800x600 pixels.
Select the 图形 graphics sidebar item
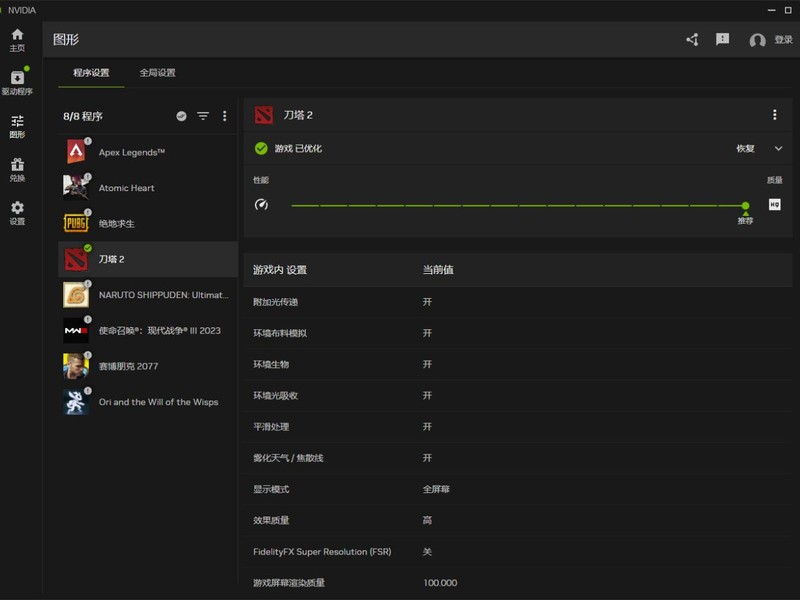pos(17,126)
